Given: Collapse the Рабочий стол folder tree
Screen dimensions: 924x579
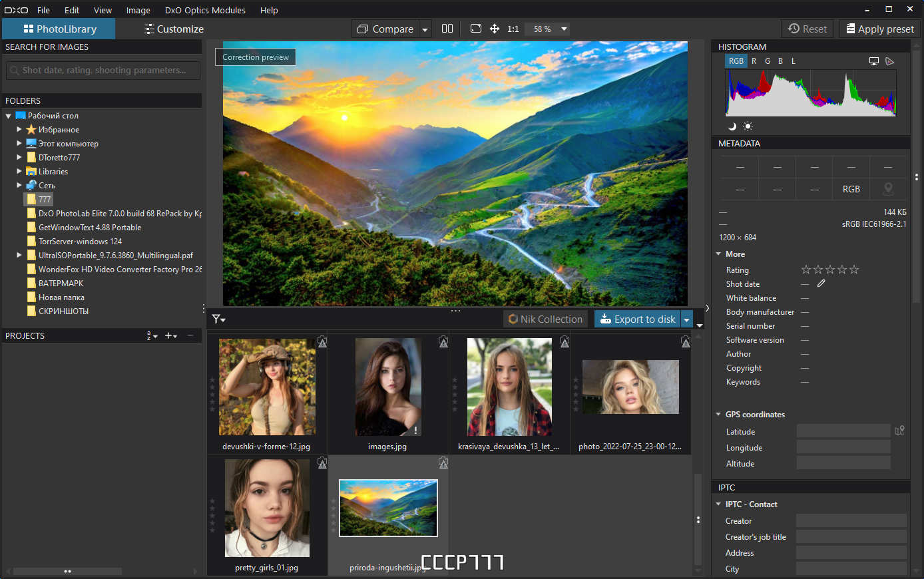Looking at the screenshot, I should pos(9,116).
